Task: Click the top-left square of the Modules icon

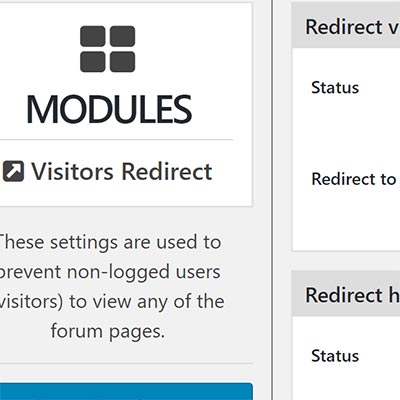Action: click(x=93, y=36)
